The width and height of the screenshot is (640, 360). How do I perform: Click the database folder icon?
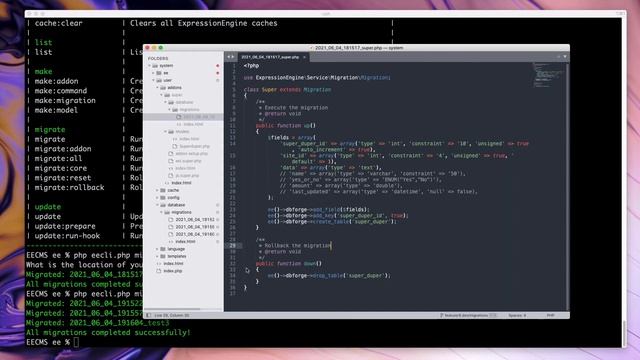(163, 205)
